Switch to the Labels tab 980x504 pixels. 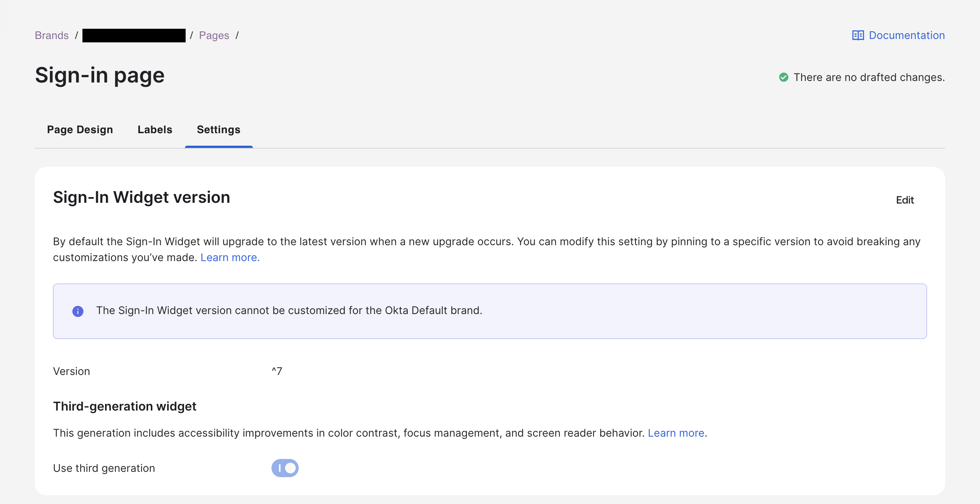[155, 129]
